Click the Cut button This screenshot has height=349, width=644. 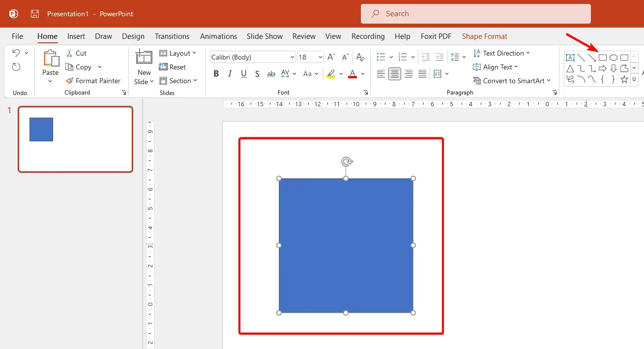pos(76,53)
